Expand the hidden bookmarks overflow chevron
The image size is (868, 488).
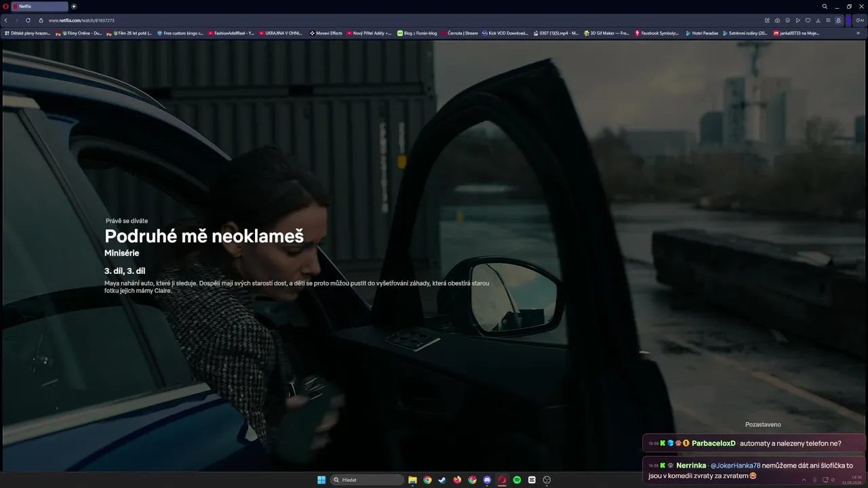coord(859,33)
